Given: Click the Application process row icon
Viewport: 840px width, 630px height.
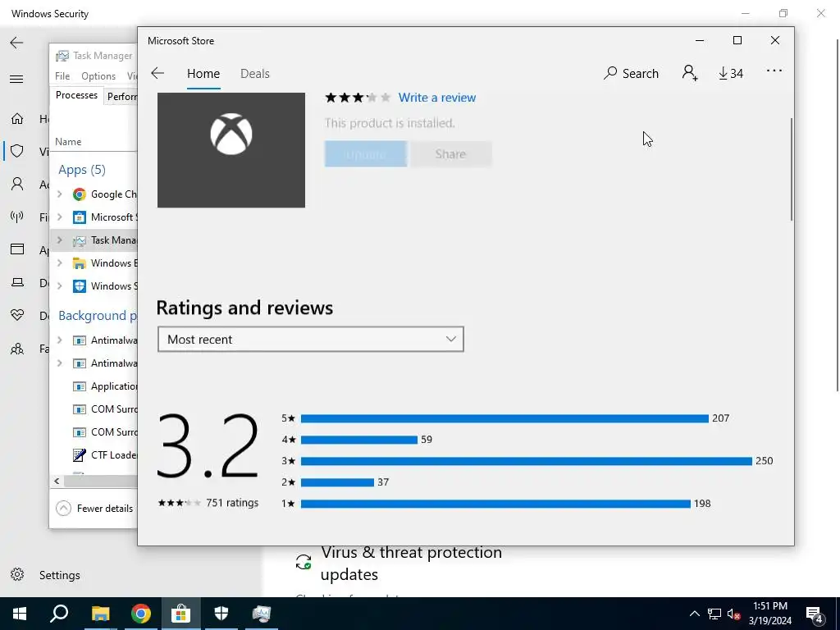Looking at the screenshot, I should 80,386.
